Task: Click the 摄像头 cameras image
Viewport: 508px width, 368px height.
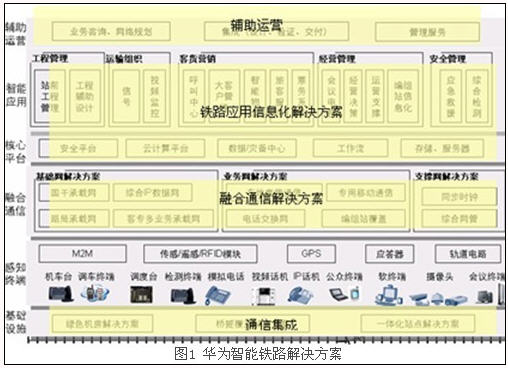Action: [438, 298]
